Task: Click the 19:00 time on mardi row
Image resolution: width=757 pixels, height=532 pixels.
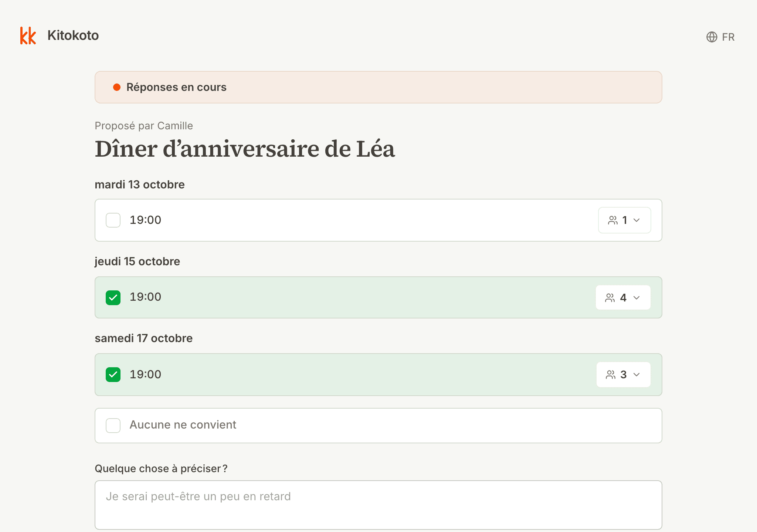Action: [x=145, y=220]
